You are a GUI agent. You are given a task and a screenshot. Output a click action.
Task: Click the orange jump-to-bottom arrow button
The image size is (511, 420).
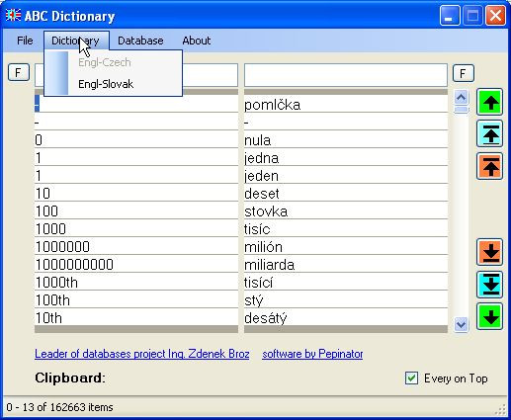(x=489, y=252)
